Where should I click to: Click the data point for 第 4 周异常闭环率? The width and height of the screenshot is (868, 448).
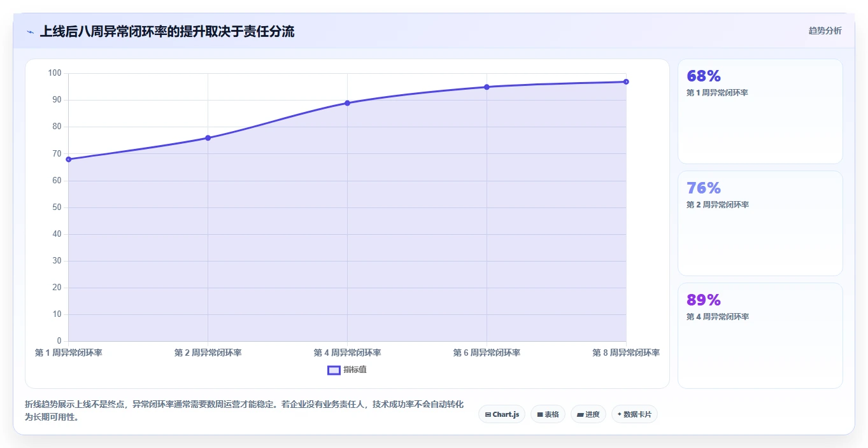click(x=347, y=103)
